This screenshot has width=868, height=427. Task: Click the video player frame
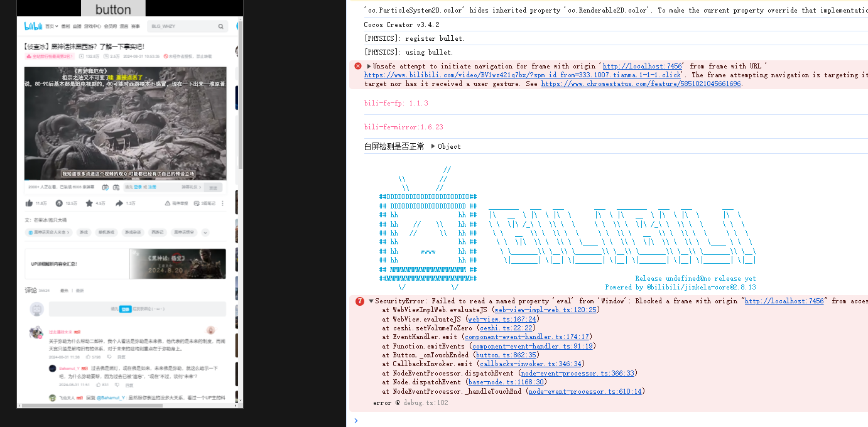125,123
